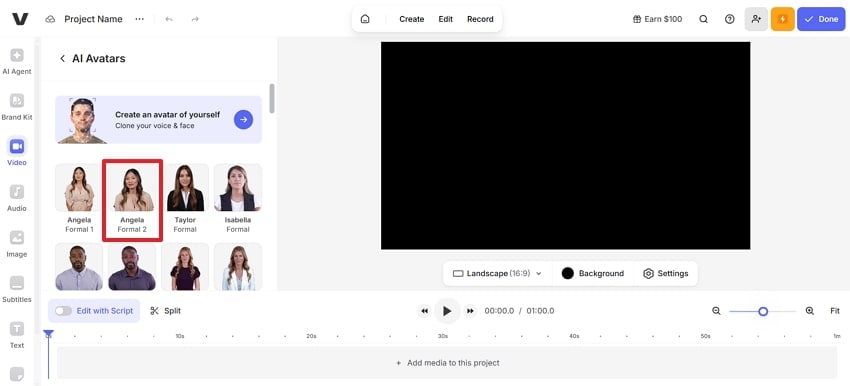
Task: Go to the home icon
Action: pos(365,19)
